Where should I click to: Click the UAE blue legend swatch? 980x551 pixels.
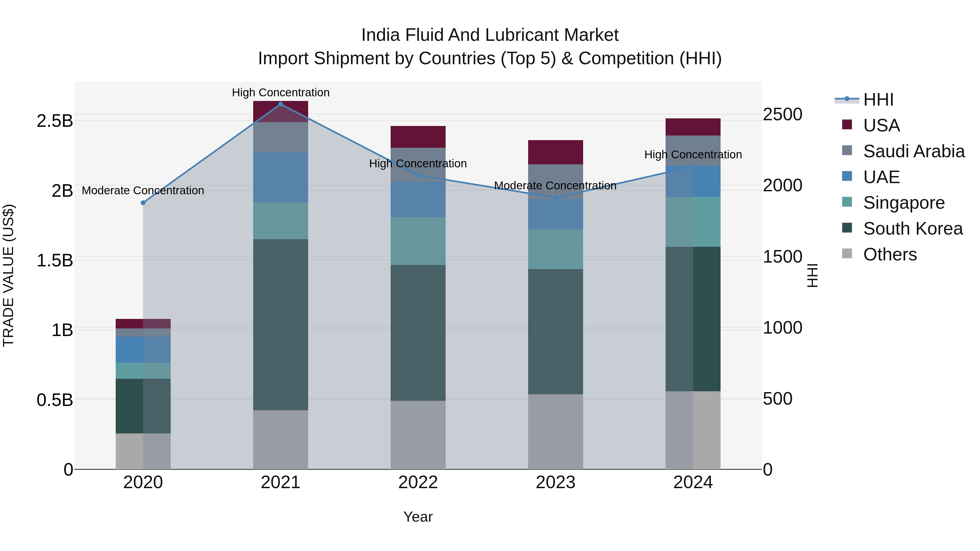(847, 176)
